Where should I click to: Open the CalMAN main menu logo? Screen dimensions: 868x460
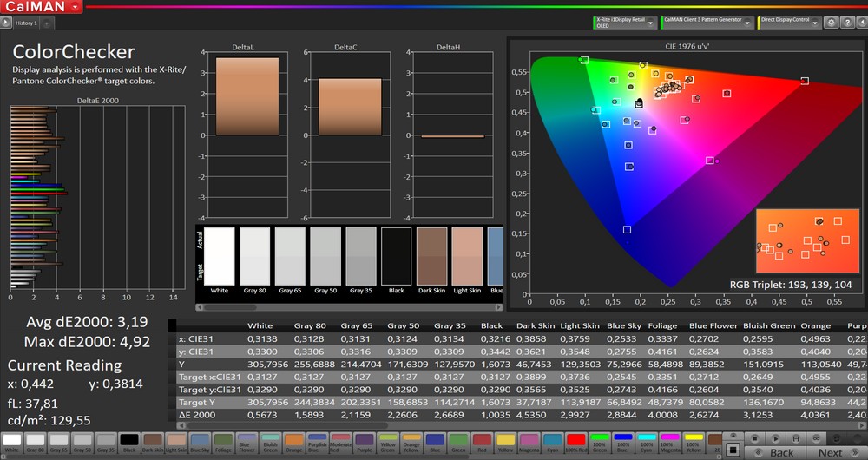[x=41, y=7]
